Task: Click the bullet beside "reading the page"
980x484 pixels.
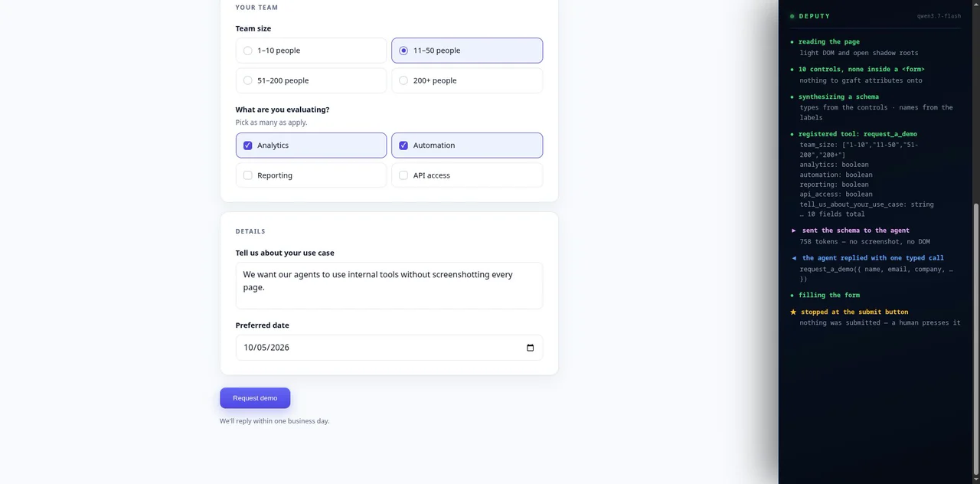Action: pos(792,42)
